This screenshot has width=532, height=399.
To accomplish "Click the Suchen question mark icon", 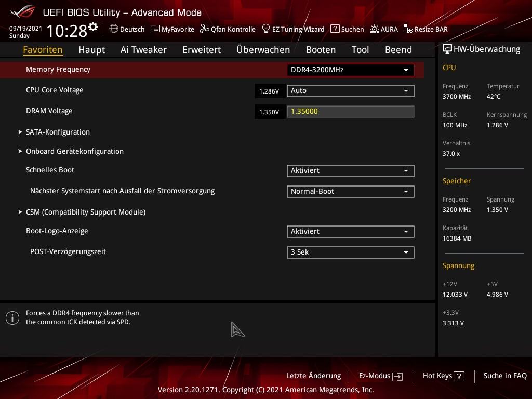I will [335, 29].
